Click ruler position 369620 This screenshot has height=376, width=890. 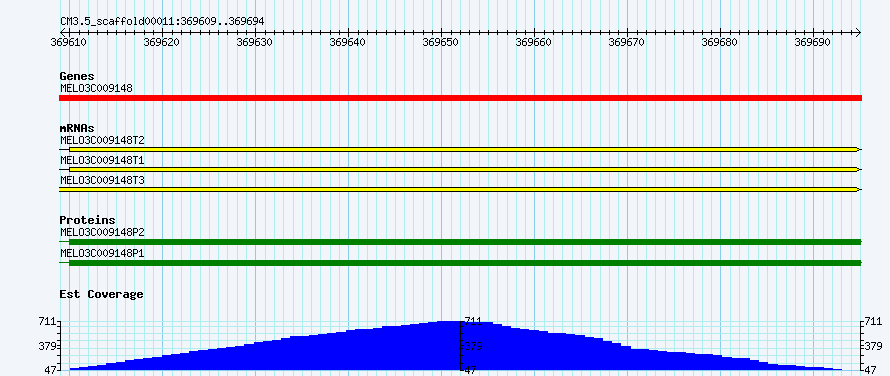pyautogui.click(x=162, y=42)
